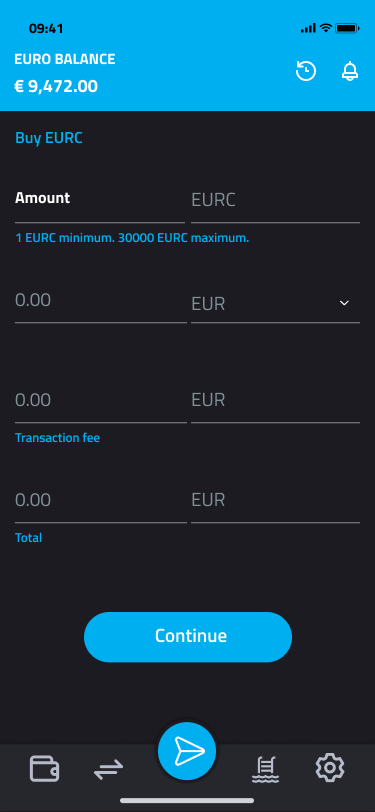The height and width of the screenshot is (812, 375).
Task: Open notifications bell icon
Action: (350, 71)
